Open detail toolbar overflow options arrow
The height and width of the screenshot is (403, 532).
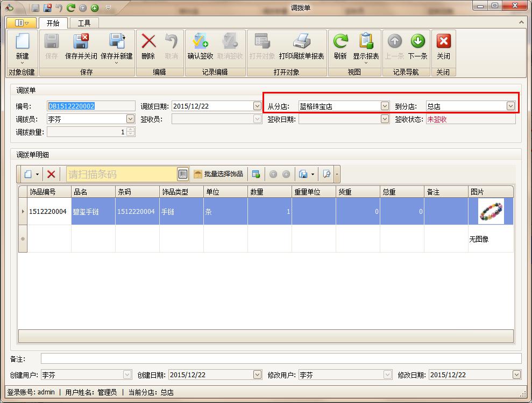tap(337, 175)
